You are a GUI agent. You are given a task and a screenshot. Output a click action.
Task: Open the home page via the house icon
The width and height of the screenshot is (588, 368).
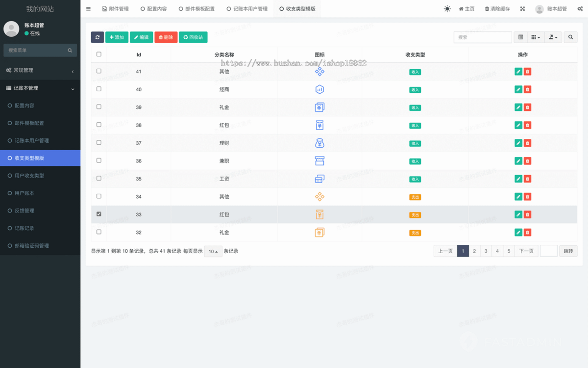pyautogui.click(x=465, y=9)
